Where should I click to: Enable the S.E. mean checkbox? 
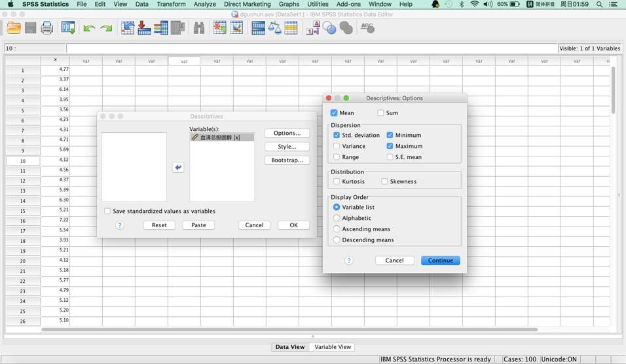coord(390,157)
